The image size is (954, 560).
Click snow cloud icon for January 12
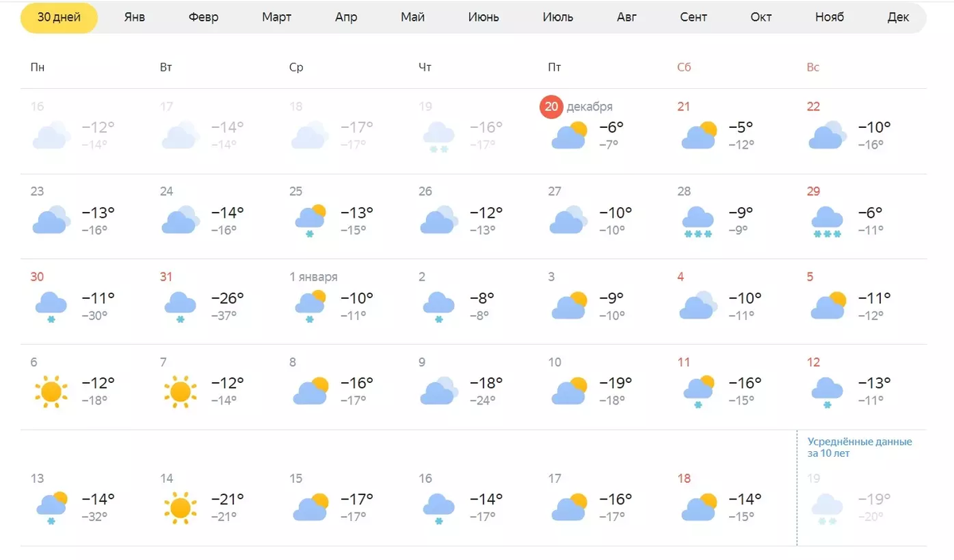click(827, 392)
